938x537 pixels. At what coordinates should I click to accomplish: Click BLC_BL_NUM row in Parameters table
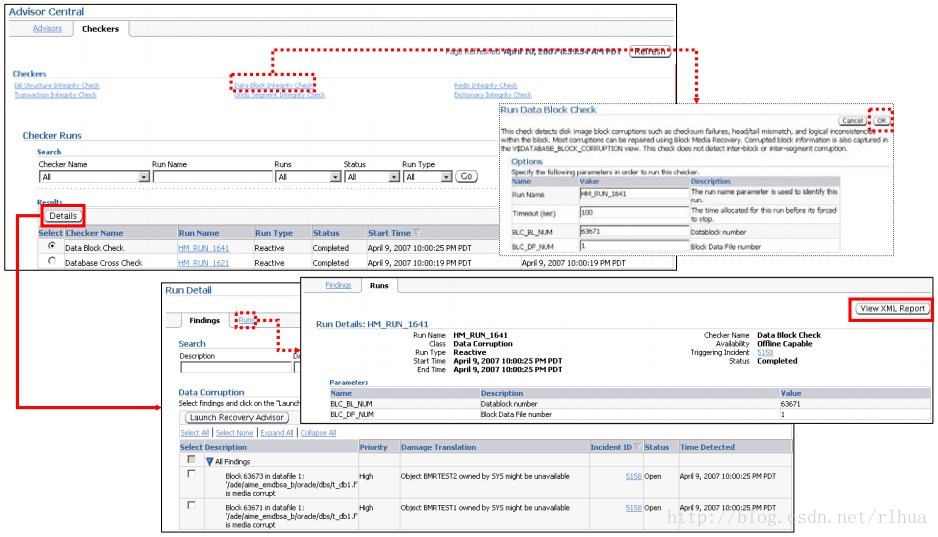point(630,404)
